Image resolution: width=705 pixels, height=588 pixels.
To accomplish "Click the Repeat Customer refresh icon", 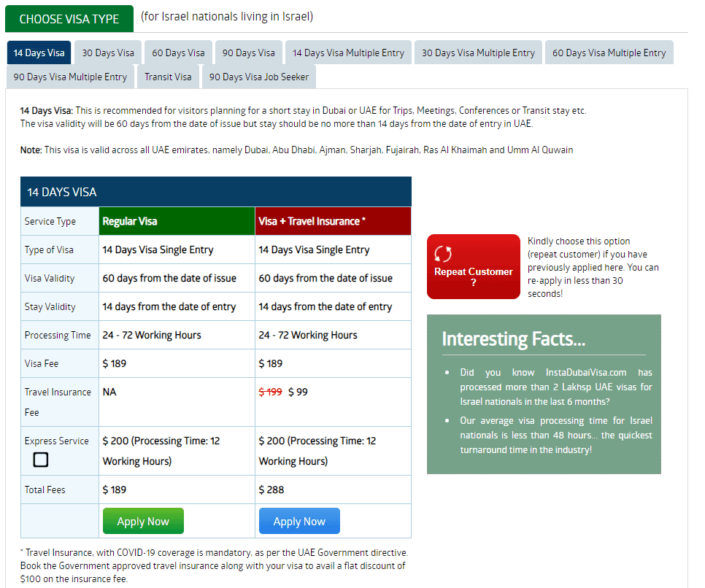I will tap(442, 254).
